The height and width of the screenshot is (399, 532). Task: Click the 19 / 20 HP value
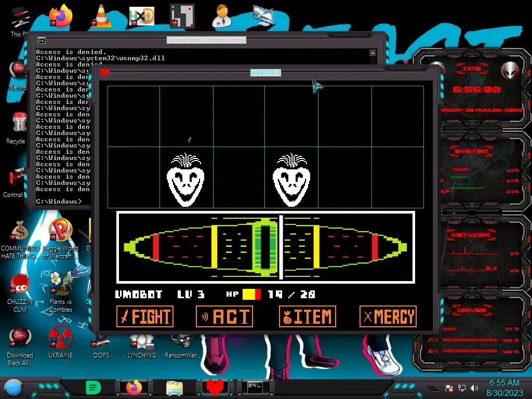(x=291, y=294)
